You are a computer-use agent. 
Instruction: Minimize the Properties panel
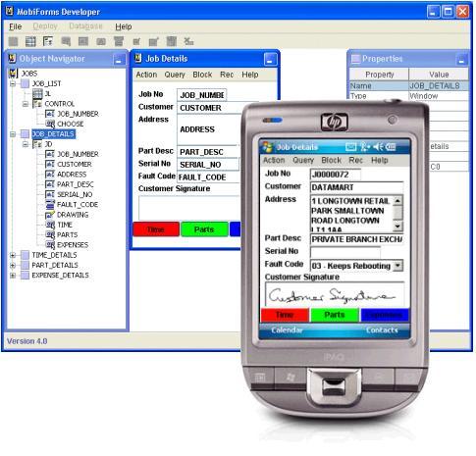tap(461, 60)
